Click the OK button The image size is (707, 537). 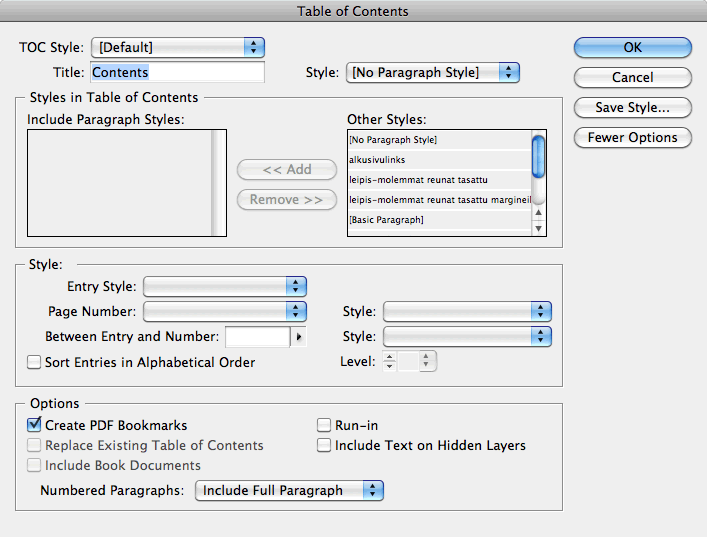(632, 47)
